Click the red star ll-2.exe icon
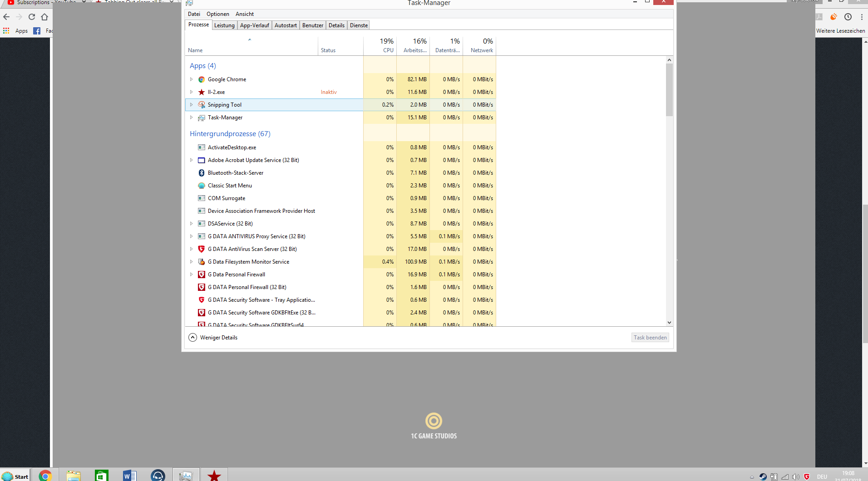868x481 pixels. 202,92
